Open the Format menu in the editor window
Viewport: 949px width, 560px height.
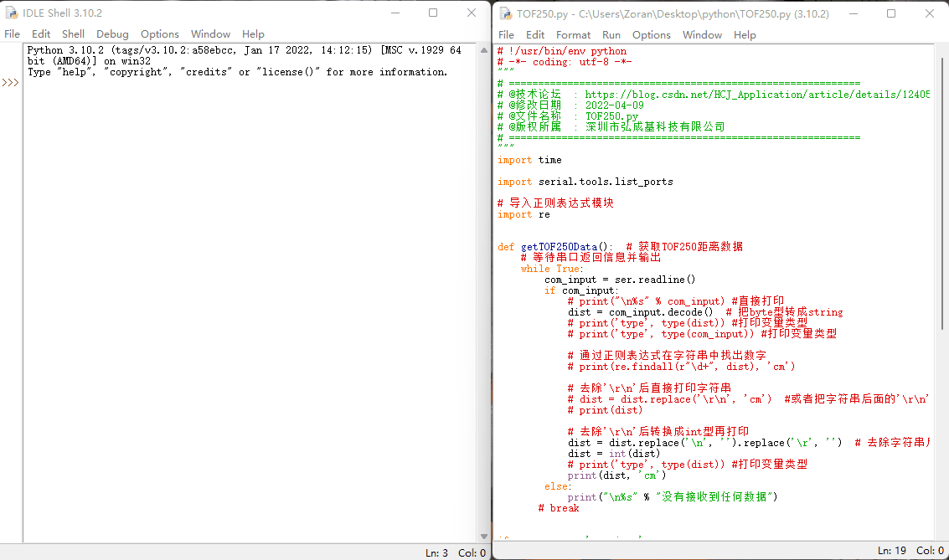[573, 35]
